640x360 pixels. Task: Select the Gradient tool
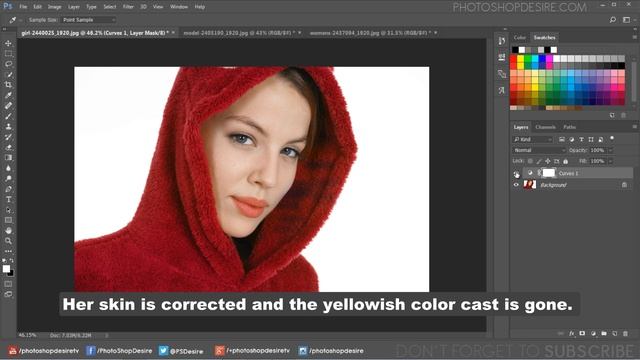[8, 158]
